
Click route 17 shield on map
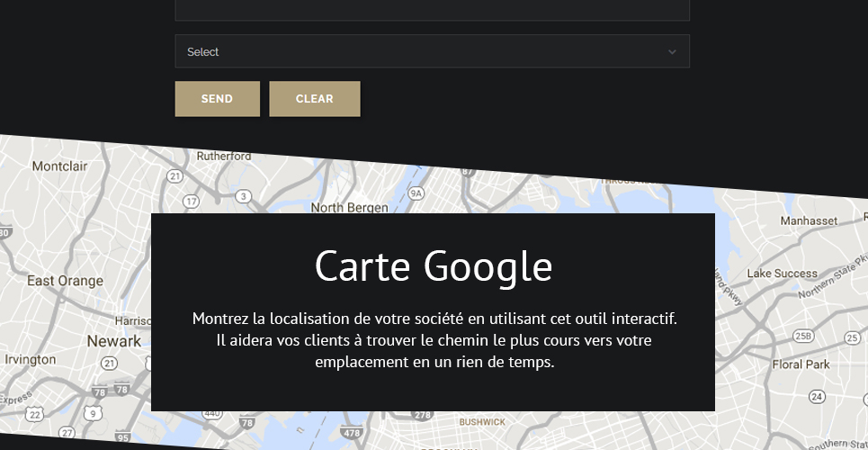point(191,202)
